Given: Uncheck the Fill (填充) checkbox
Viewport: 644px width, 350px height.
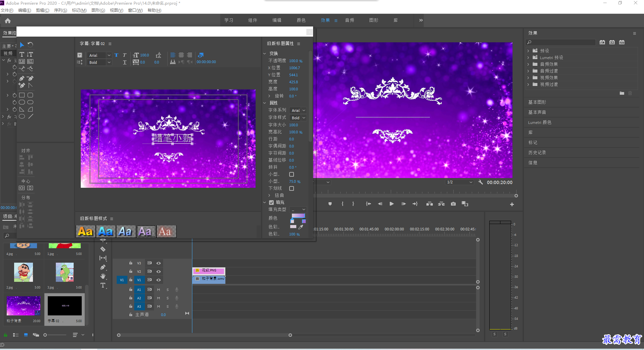Looking at the screenshot, I should coord(271,203).
